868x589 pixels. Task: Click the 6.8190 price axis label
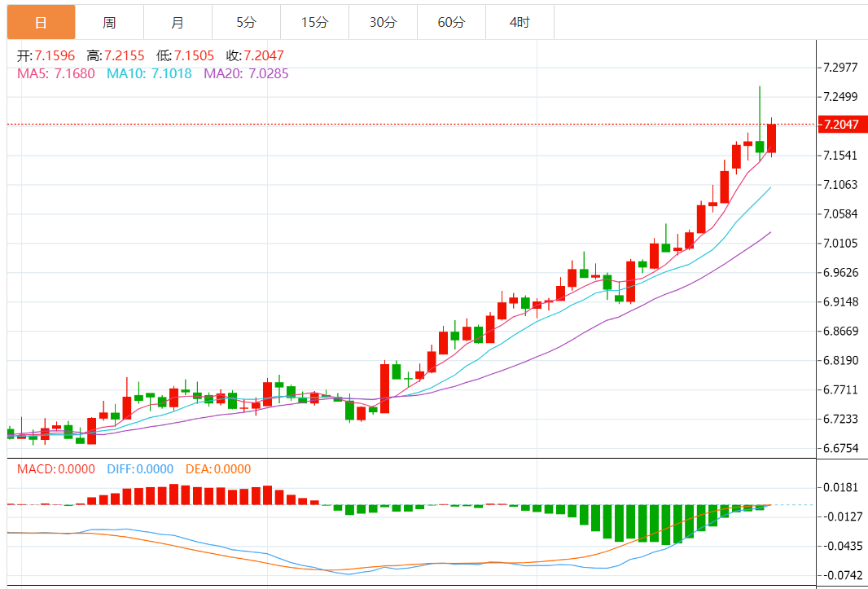pos(841,361)
